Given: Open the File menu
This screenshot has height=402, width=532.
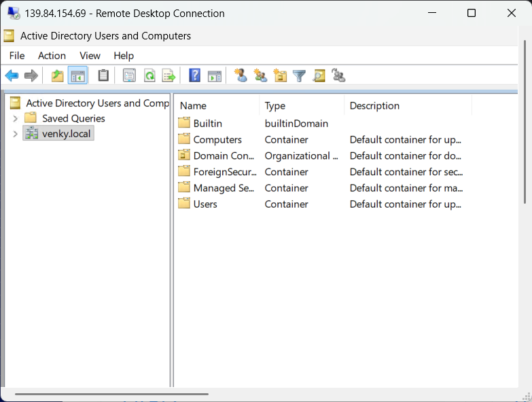Looking at the screenshot, I should [17, 56].
